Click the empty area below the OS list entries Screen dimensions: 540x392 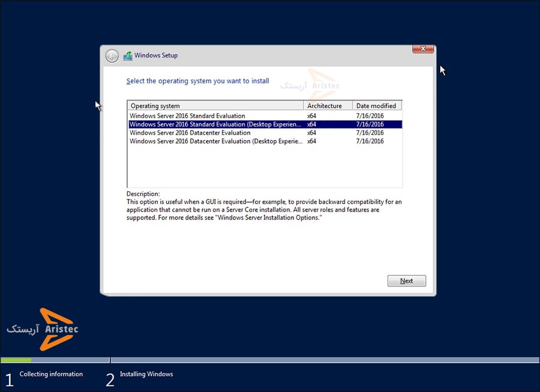coord(264,168)
